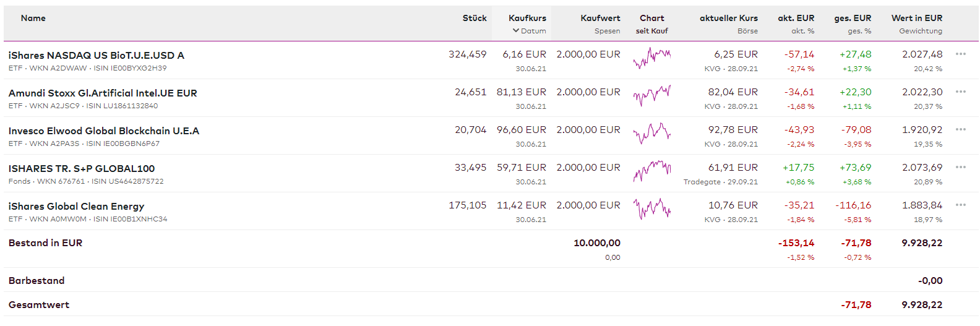This screenshot has height=326, width=980.
Task: Click the ges. EUR column header
Action: tap(852, 19)
